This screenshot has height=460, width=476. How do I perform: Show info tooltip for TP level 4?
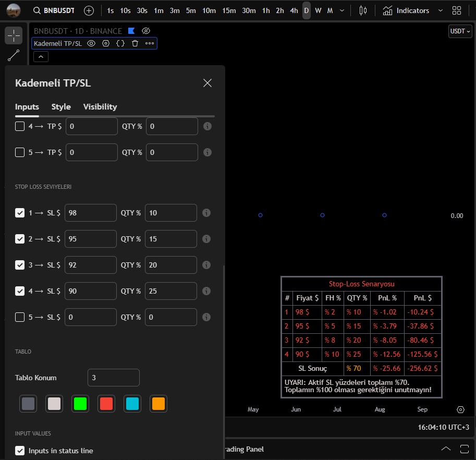(x=208, y=126)
